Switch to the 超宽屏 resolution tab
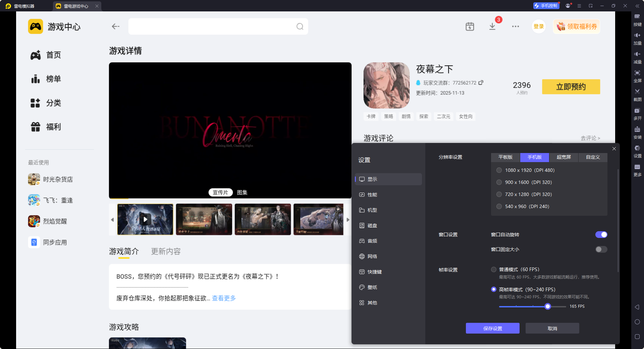This screenshot has height=349, width=644. pos(563,157)
